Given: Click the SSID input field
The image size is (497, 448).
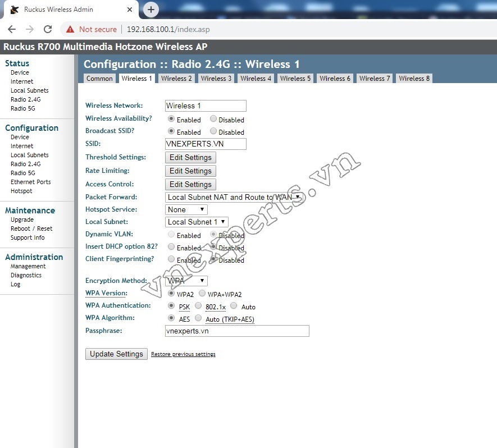Looking at the screenshot, I should click(206, 144).
